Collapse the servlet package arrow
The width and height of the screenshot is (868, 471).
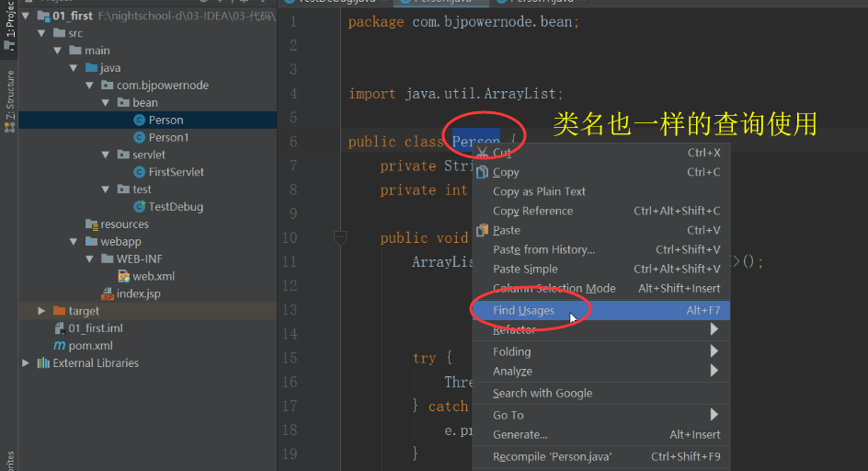106,155
